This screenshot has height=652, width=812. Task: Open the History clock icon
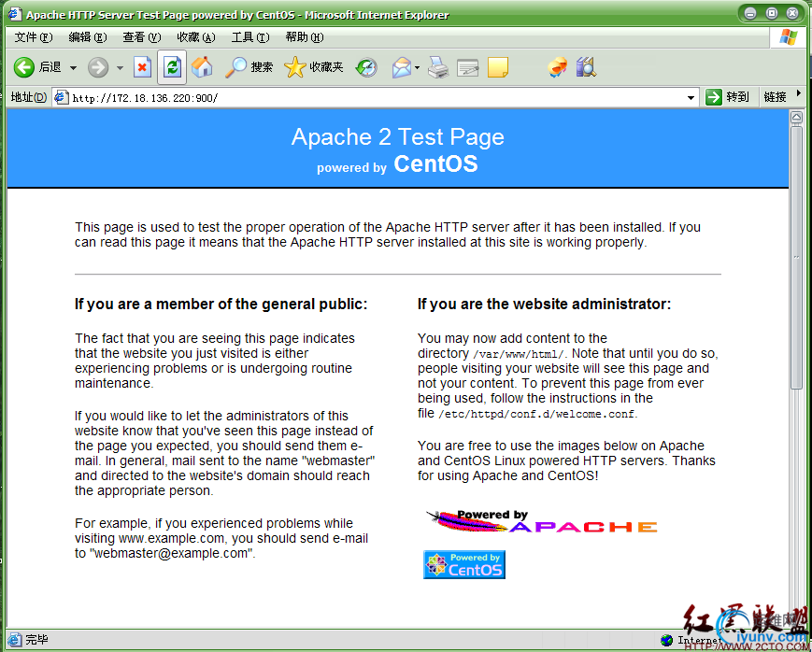pyautogui.click(x=366, y=67)
